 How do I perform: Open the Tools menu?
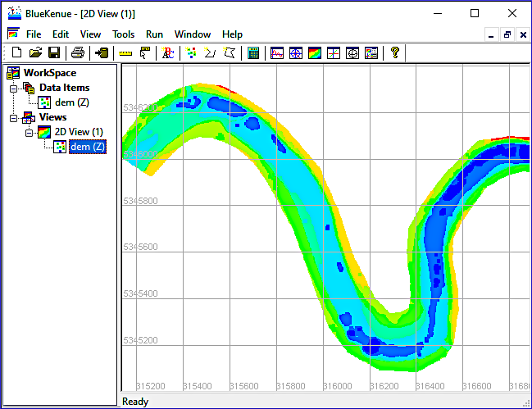click(124, 34)
